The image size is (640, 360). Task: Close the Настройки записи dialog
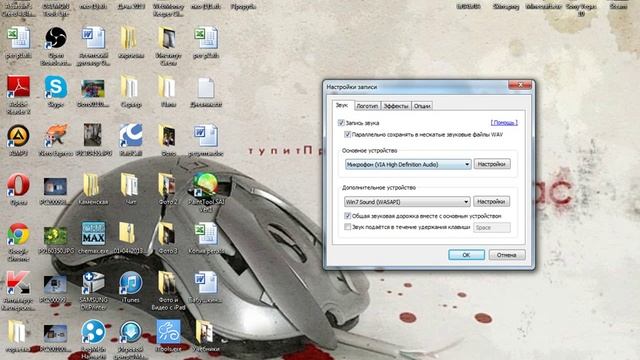520,85
